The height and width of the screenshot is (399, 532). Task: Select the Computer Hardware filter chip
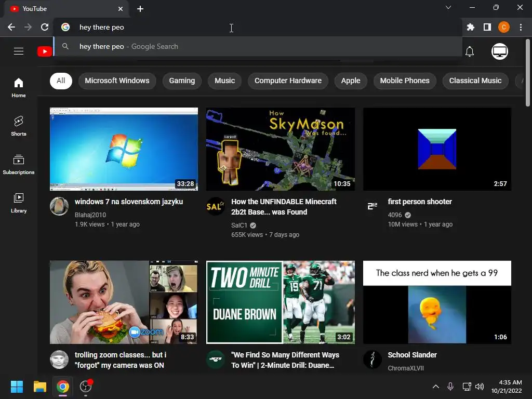click(288, 81)
